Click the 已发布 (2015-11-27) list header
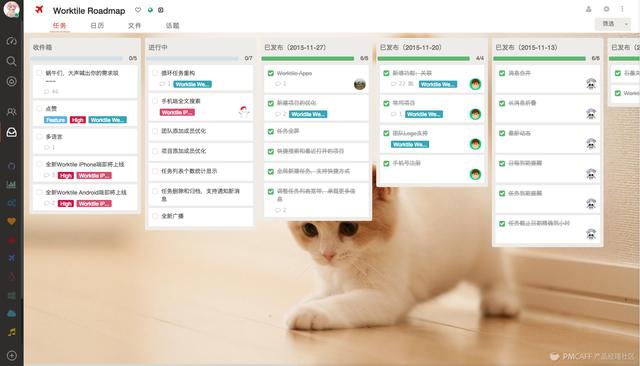The width and height of the screenshot is (640, 366). [295, 47]
